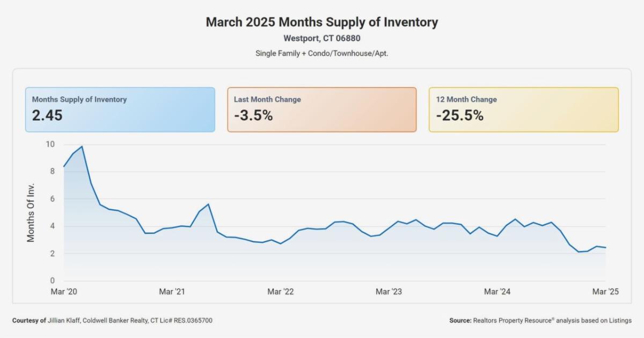The height and width of the screenshot is (338, 644).
Task: Click the -25.5% twelve month figure
Action: pyautogui.click(x=459, y=115)
